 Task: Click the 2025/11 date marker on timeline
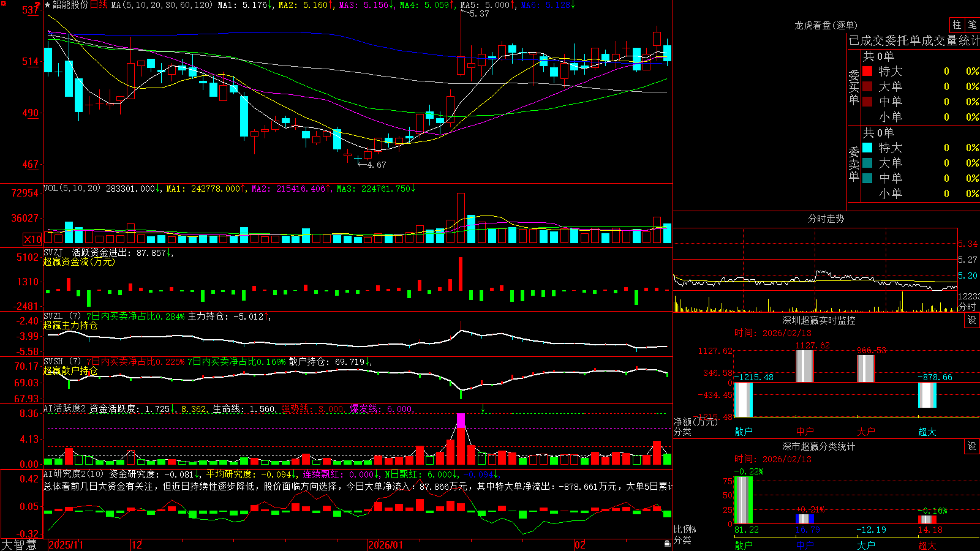tap(66, 545)
